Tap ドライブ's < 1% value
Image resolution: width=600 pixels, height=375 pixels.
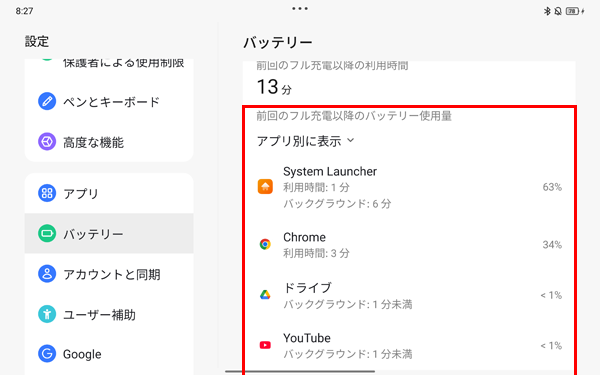coord(551,295)
